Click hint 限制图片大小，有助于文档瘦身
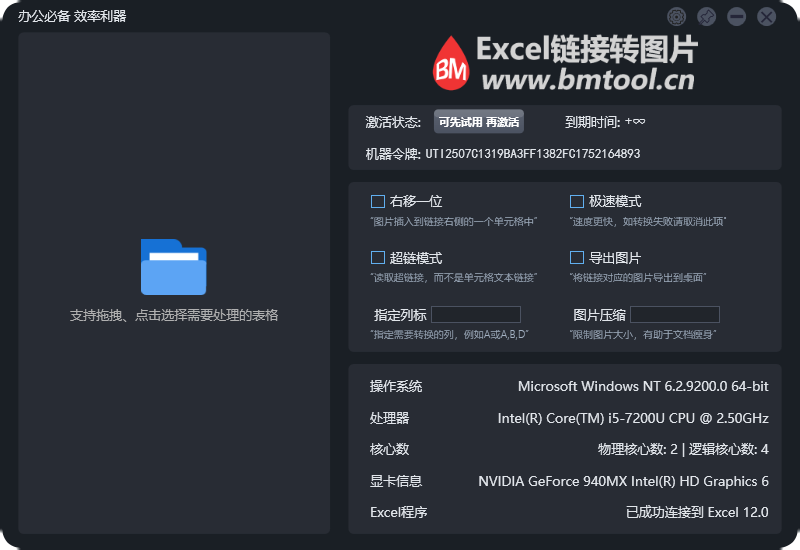The width and height of the screenshot is (800, 550). pyautogui.click(x=643, y=335)
